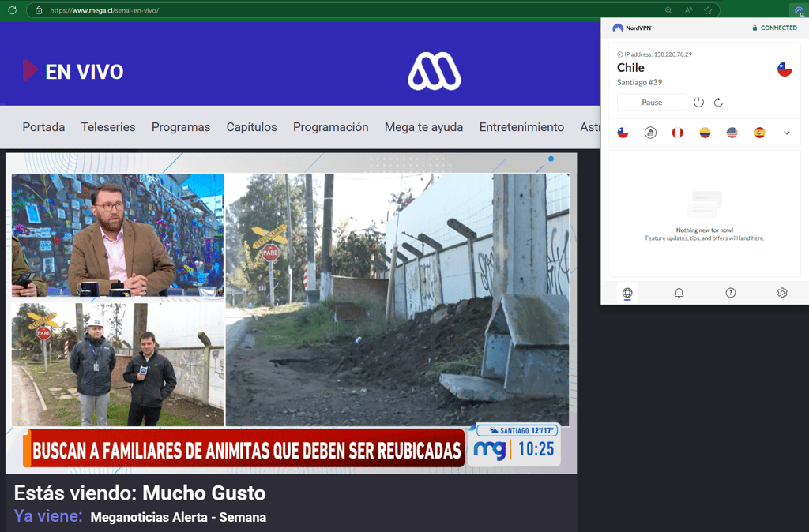Open the browser zoom magnifier icon
809x532 pixels.
[x=668, y=10]
